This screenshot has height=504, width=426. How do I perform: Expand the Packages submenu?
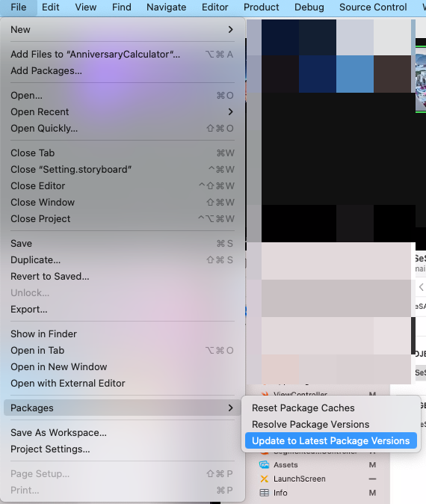pos(123,408)
